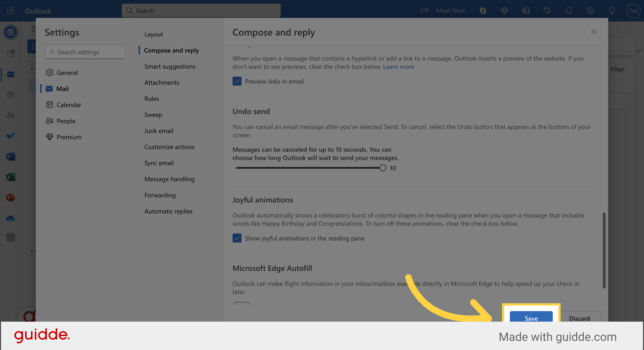Click in the Outlook Search box
644x350 pixels.
point(201,11)
